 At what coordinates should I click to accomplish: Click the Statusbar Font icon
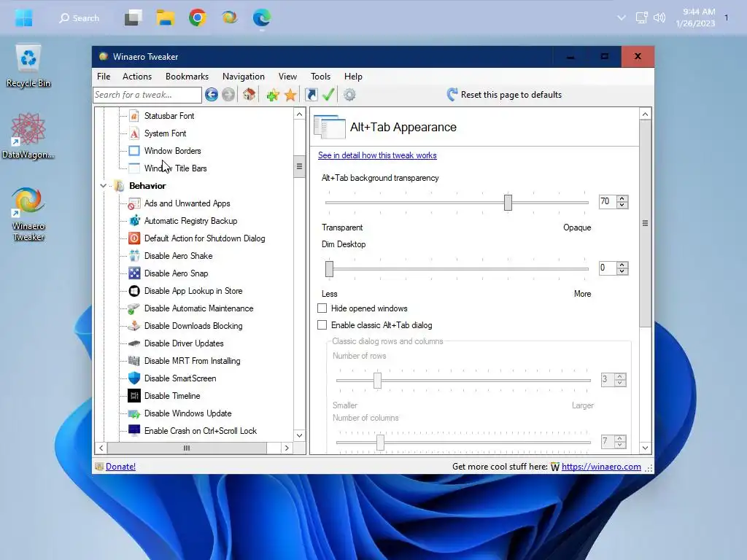[134, 116]
